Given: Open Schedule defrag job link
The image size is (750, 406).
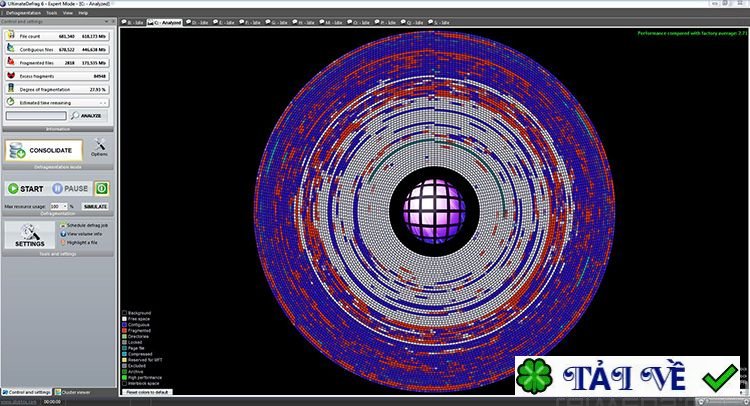Looking at the screenshot, I should pos(87,225).
